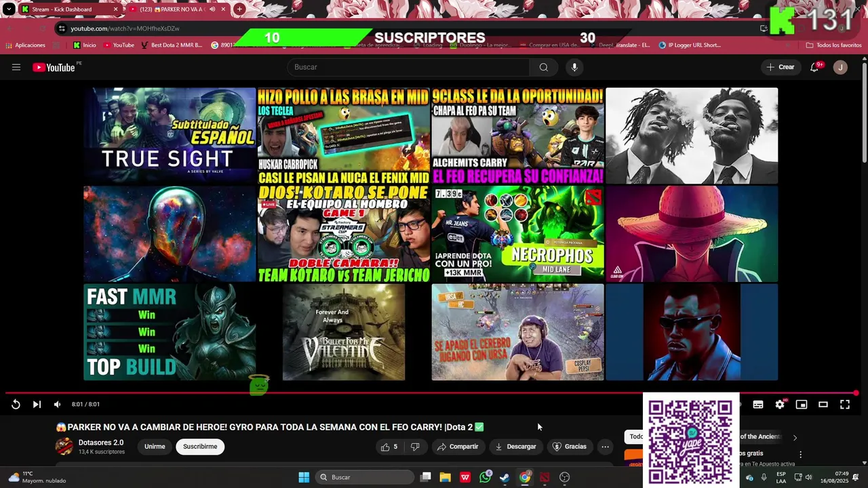Open the network tray icon
The width and height of the screenshot is (868, 488).
click(x=798, y=477)
